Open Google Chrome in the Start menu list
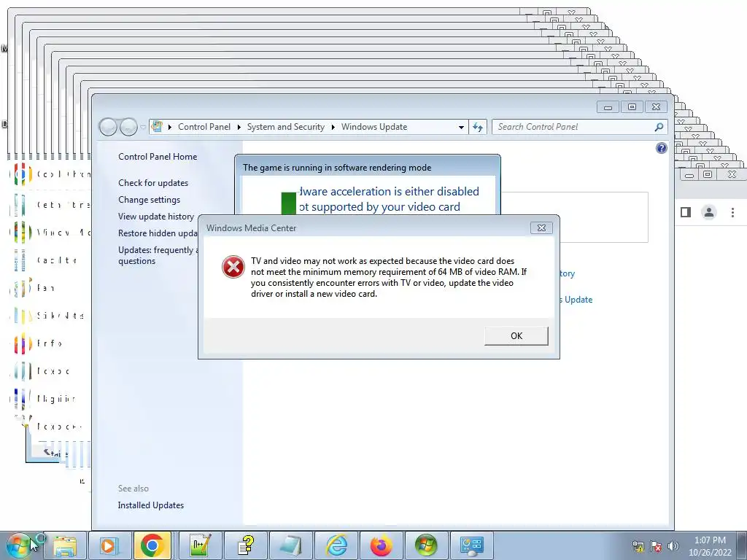This screenshot has height=560, width=747. 50,174
